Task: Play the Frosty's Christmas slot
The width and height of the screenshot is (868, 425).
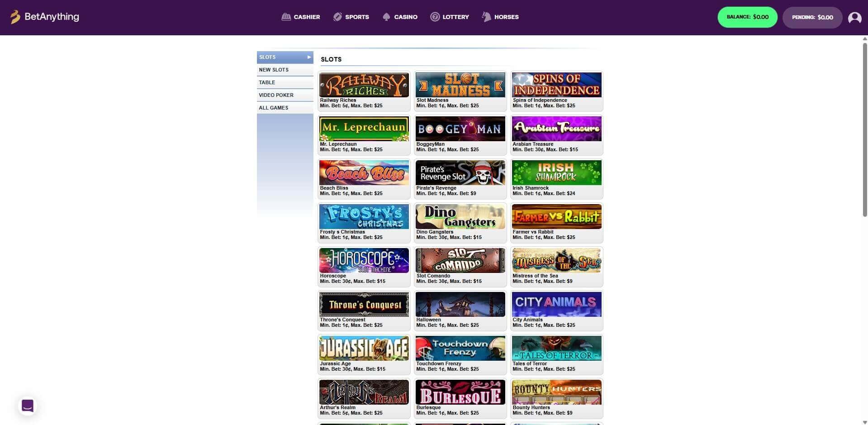Action: pos(364,216)
